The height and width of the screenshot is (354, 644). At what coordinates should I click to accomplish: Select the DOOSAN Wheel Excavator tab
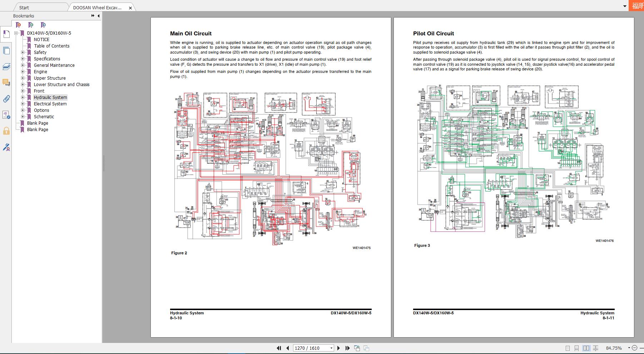point(97,8)
